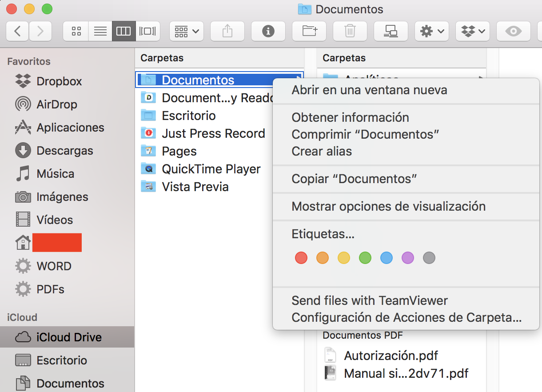Click the connect to server toolbar icon

click(x=391, y=31)
